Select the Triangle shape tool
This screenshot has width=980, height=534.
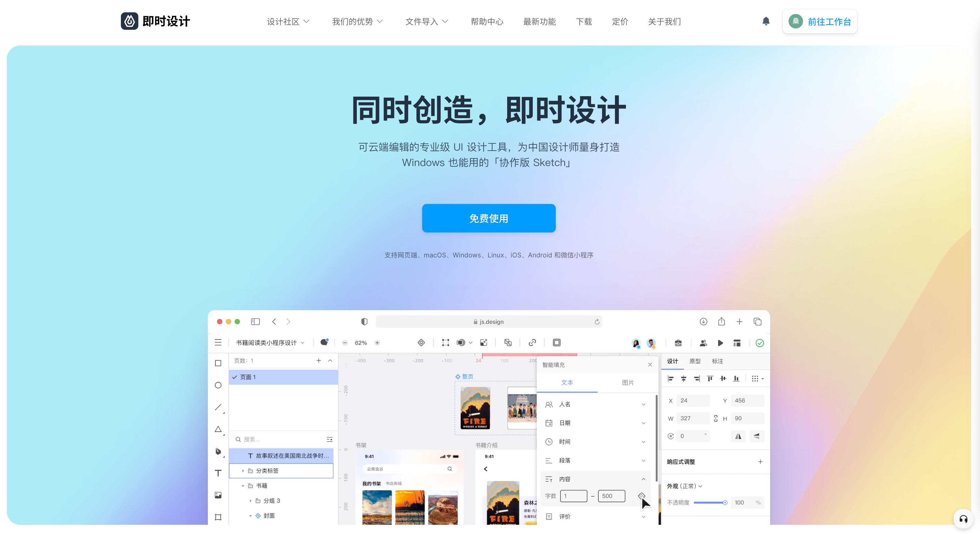point(218,429)
